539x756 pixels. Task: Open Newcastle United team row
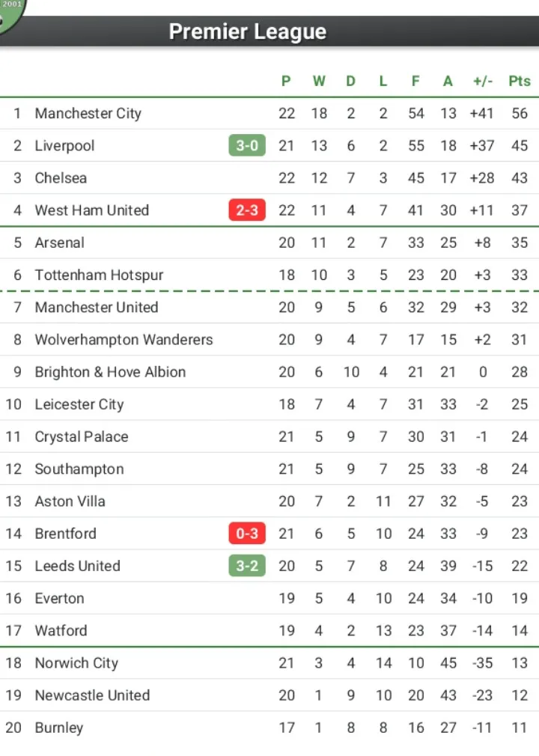click(x=269, y=695)
